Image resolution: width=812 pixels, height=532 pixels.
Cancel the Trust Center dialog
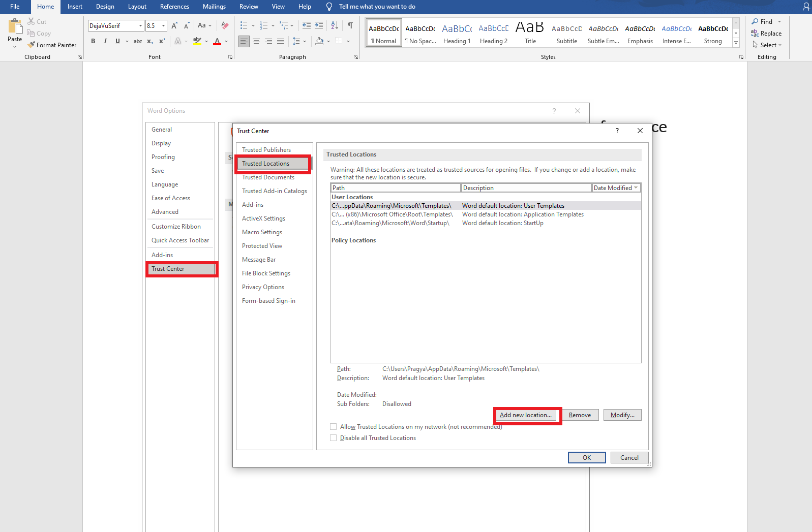pos(629,458)
